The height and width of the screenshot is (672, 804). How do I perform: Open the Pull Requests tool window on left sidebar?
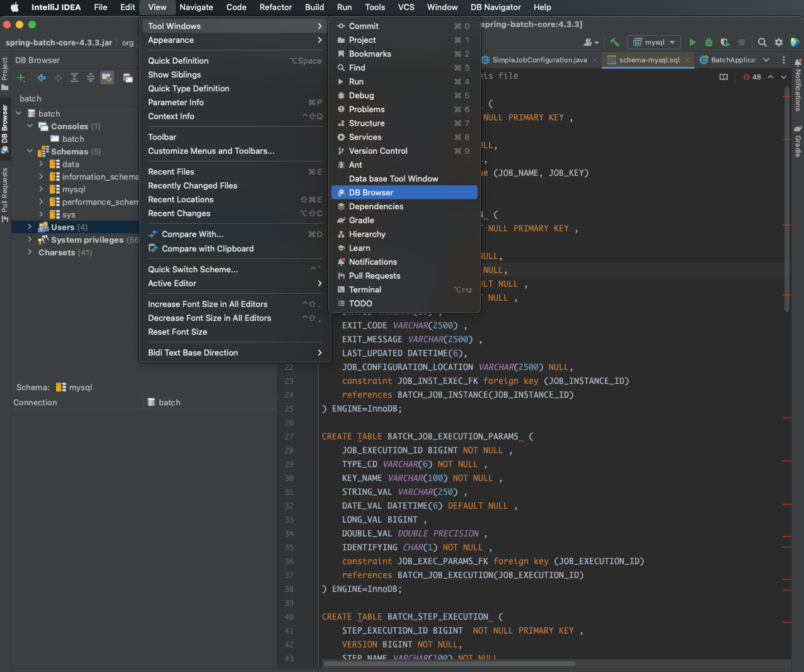click(5, 195)
